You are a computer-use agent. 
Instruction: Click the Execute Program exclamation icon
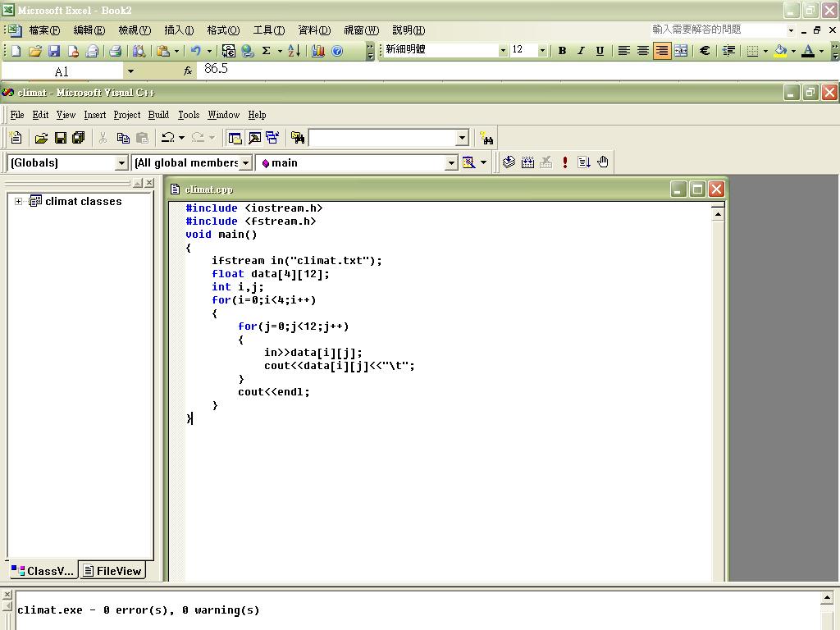[x=565, y=162]
